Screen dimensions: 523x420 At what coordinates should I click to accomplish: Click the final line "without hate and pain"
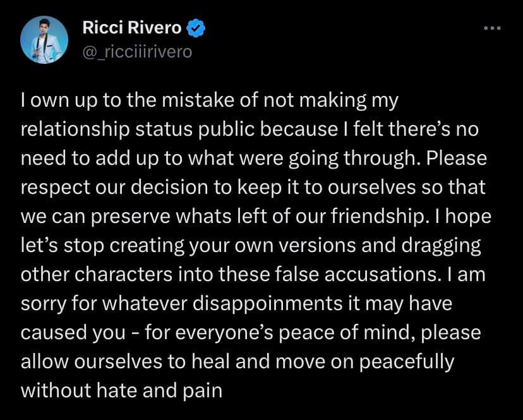[122, 391]
